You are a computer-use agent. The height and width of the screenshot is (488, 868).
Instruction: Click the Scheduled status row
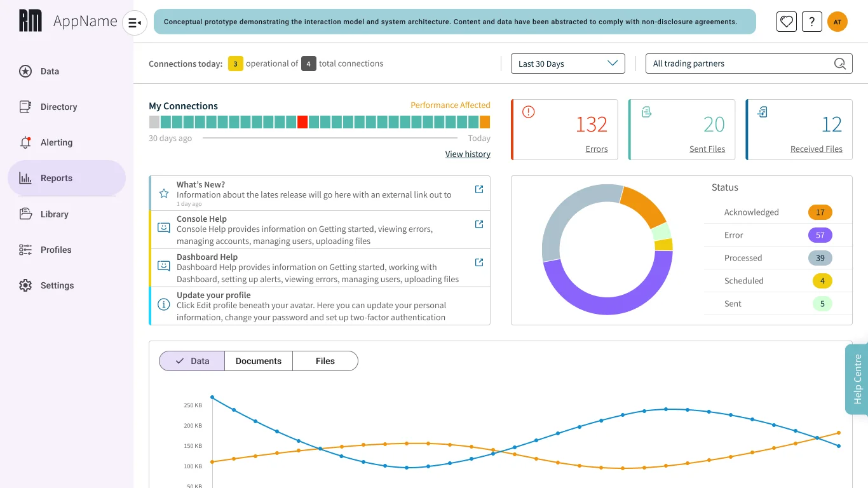[778, 281]
